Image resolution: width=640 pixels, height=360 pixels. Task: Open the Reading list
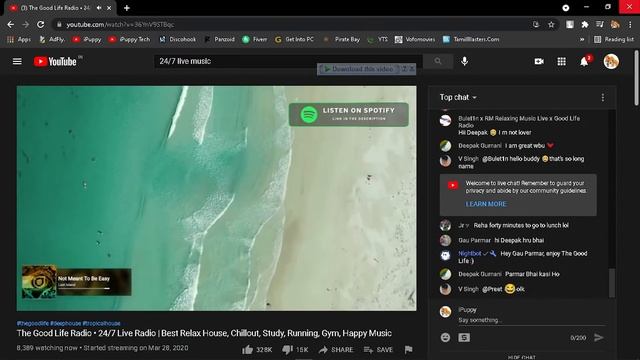point(614,39)
